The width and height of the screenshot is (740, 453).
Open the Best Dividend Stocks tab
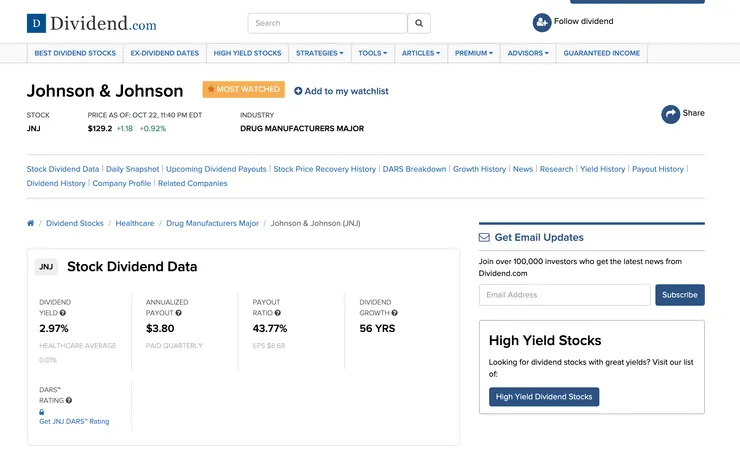coord(75,53)
